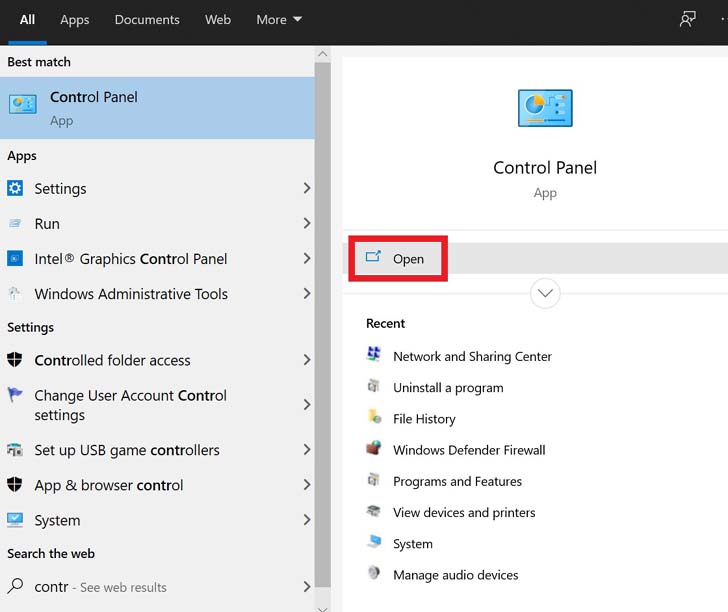Expand Controlled folder access arrow
This screenshot has height=612, width=728.
point(306,360)
